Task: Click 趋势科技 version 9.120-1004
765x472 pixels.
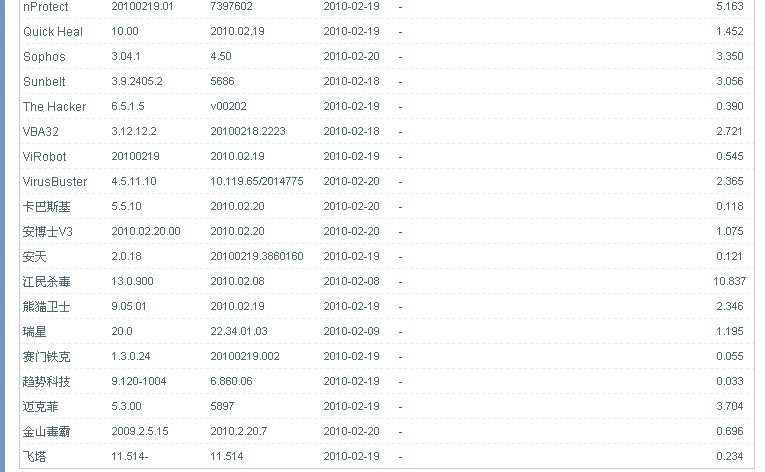Action: [x=139, y=381]
